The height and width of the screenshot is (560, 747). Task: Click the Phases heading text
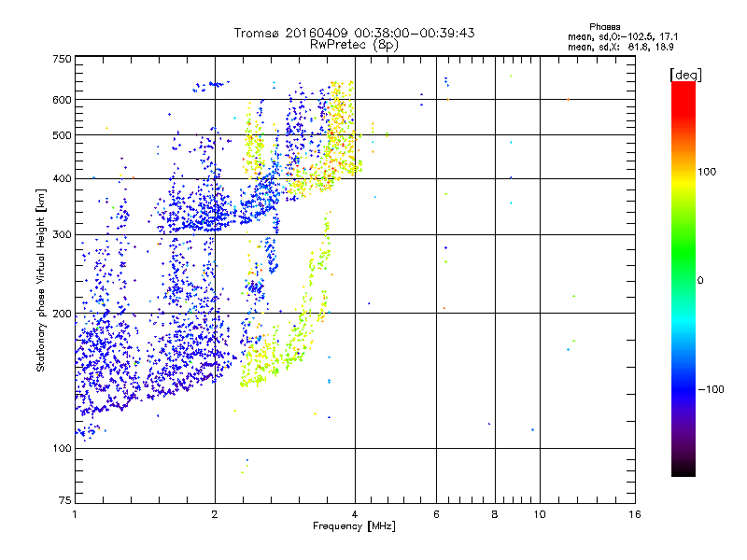pyautogui.click(x=604, y=27)
